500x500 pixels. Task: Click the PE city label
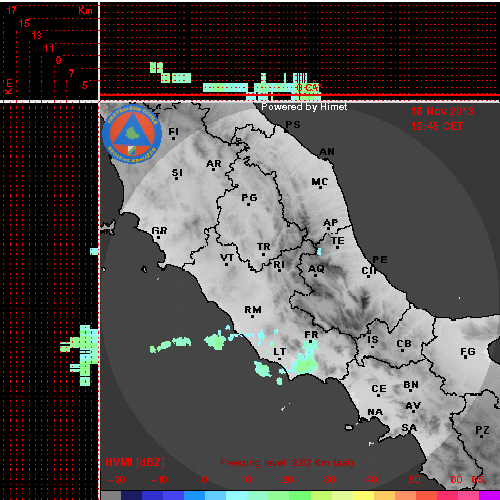pyautogui.click(x=380, y=260)
